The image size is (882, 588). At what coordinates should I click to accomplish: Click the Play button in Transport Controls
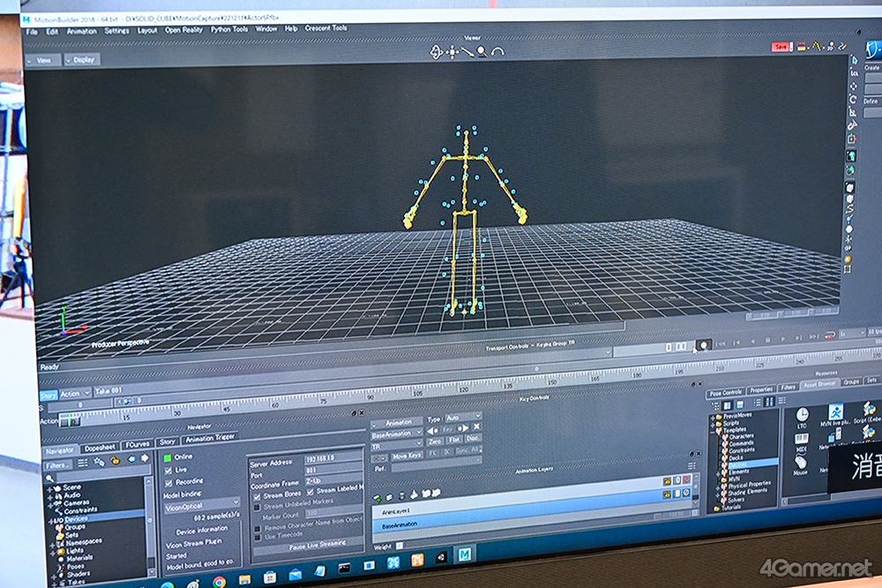(x=783, y=339)
